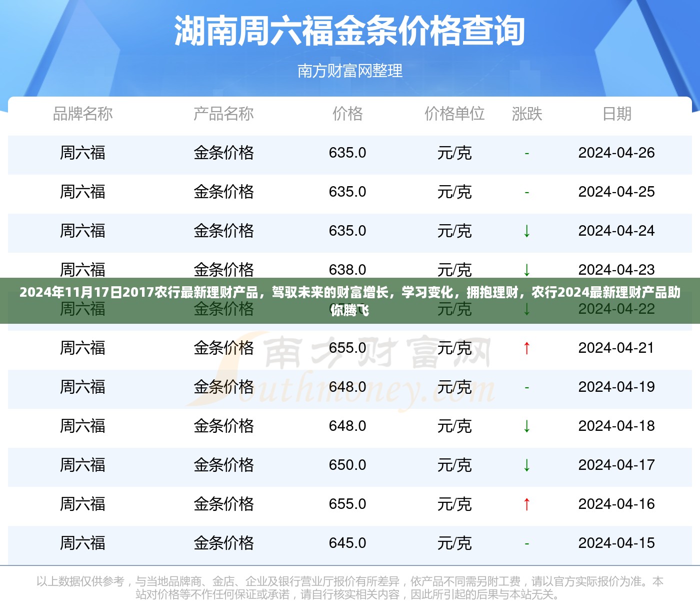
Task: Click the 635.0 price in the 2024-04-24 row
Action: [347, 231]
